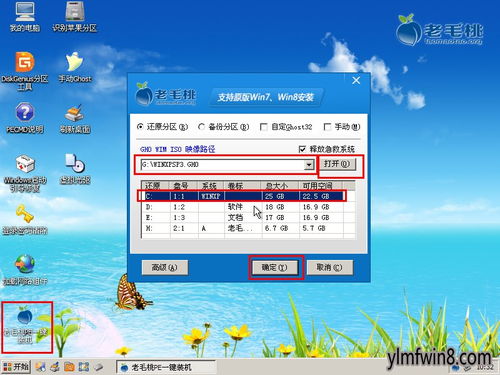Expand the image path dropdown arrow
Image resolution: width=500 pixels, height=375 pixels.
(x=309, y=165)
